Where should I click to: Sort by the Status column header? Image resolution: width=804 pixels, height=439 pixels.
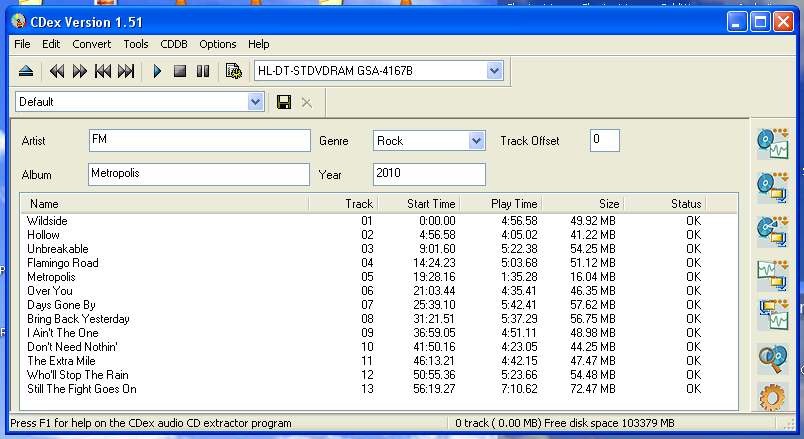coord(665,204)
